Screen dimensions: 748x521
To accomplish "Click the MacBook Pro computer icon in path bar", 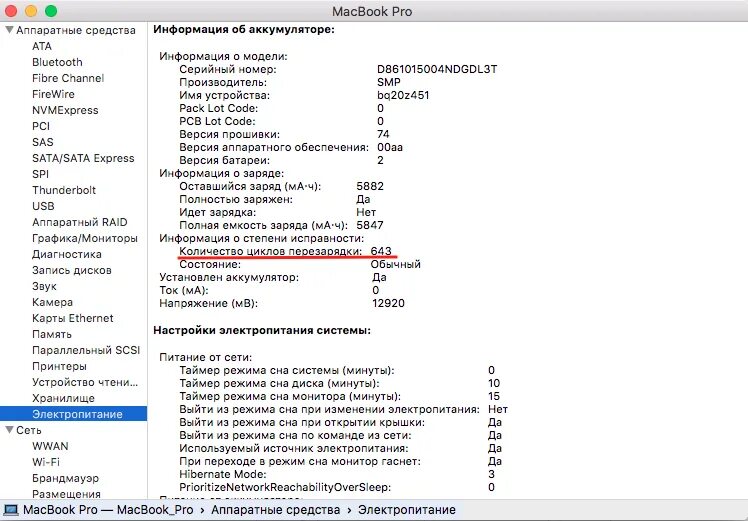I will click(10, 510).
